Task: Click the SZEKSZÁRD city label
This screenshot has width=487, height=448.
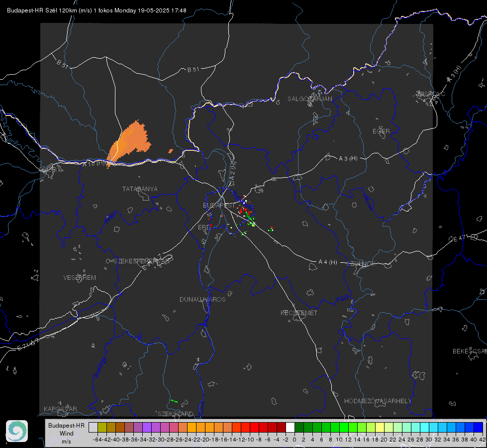Action: (176, 414)
